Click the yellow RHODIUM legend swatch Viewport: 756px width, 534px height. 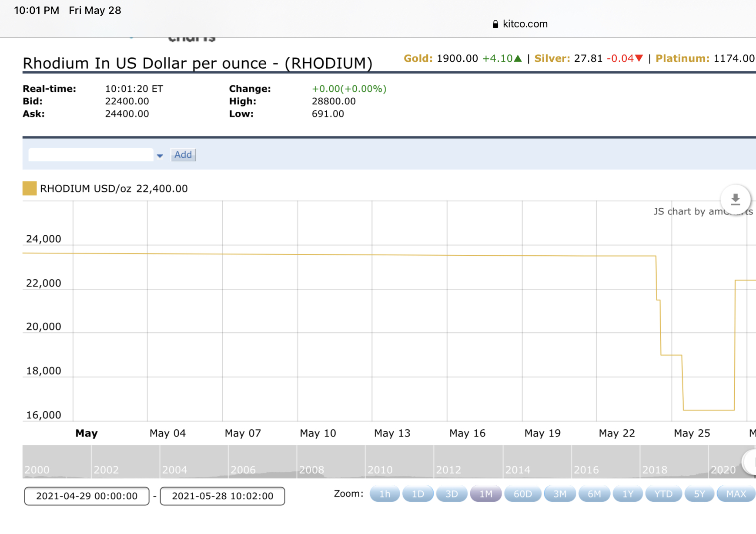click(30, 189)
